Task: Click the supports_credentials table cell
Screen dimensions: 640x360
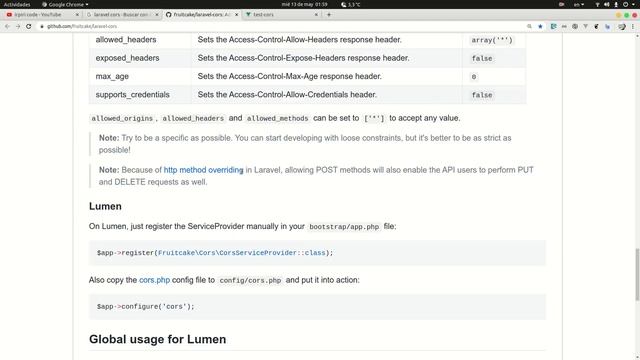Action: [x=140, y=95]
